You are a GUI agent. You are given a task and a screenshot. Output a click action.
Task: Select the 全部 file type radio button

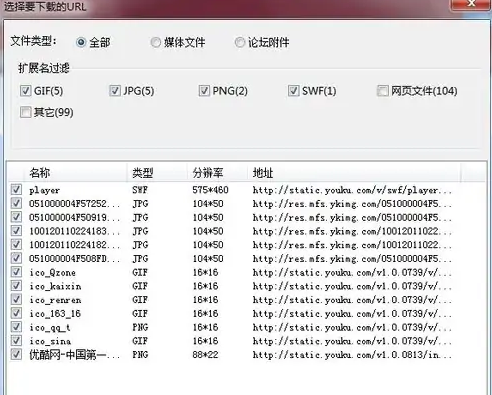(x=81, y=42)
